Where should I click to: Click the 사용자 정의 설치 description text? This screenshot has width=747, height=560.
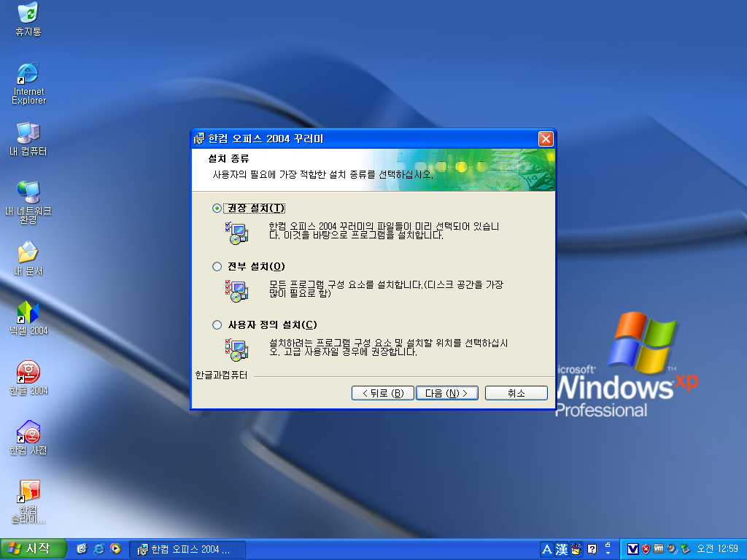tap(388, 347)
